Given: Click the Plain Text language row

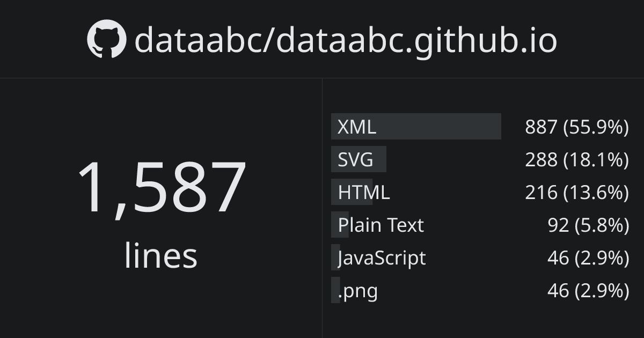Looking at the screenshot, I should coord(381,225).
